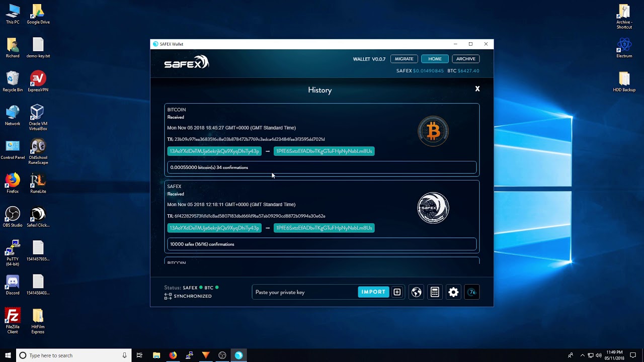
Task: Open the PuTTY icon in the taskbar
Action: (x=189, y=355)
